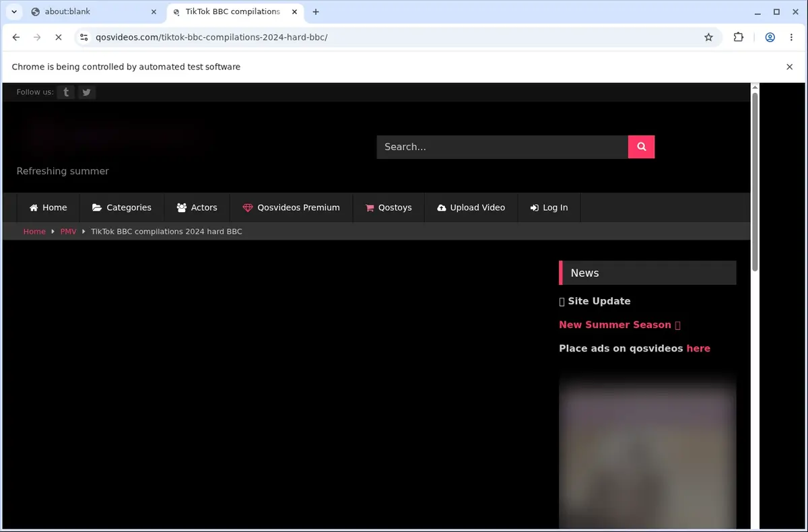Open the Upload Video menu item

pos(471,207)
